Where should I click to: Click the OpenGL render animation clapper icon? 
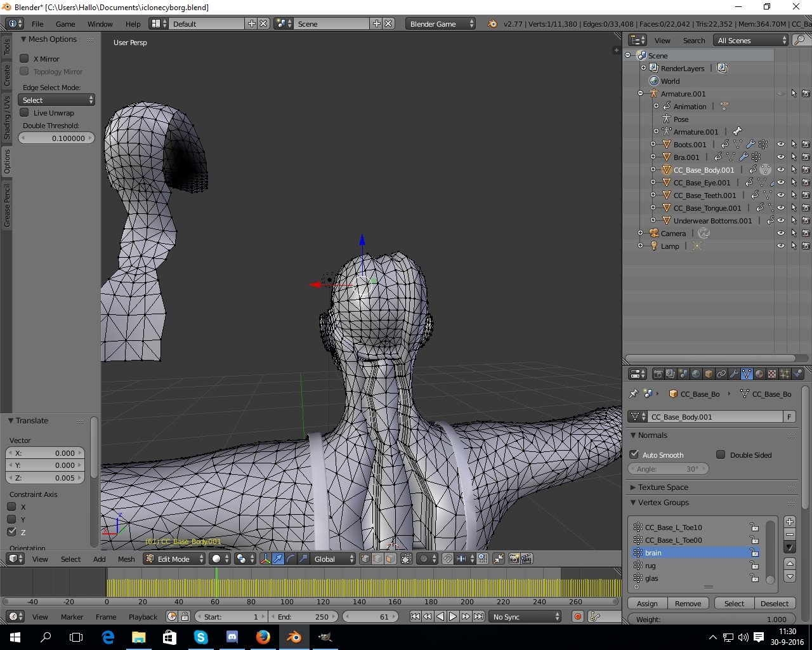point(527,559)
